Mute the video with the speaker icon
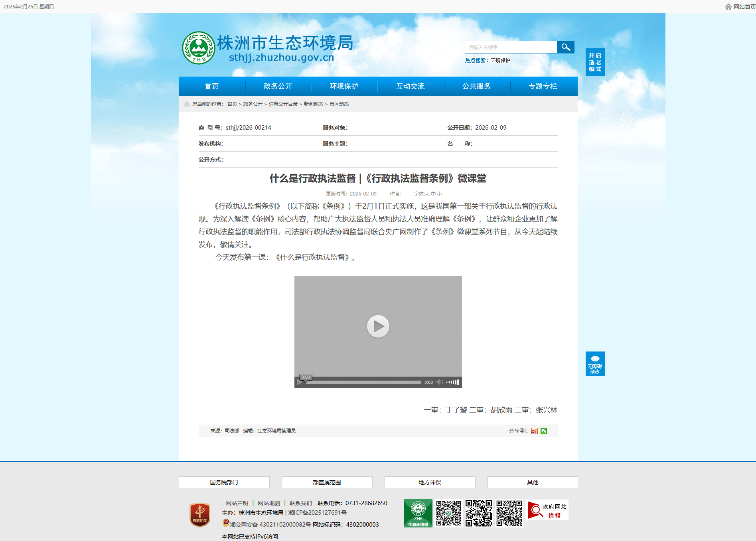756x541 pixels. 439,382
